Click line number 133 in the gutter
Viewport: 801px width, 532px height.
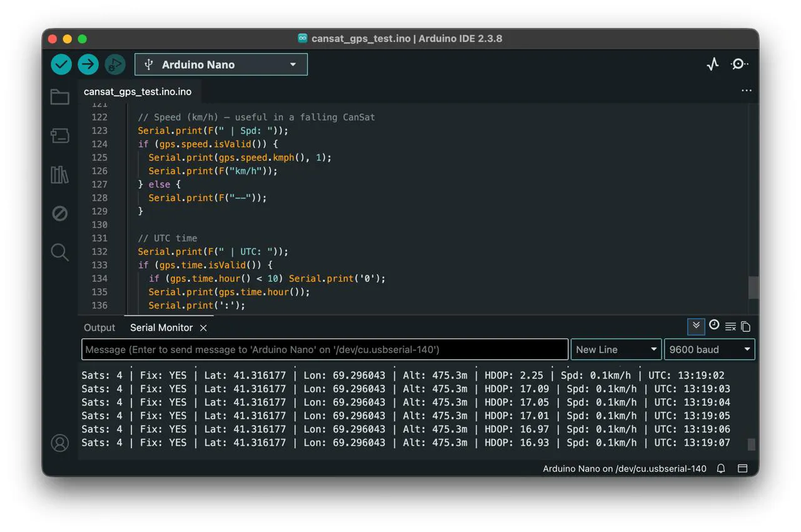pyautogui.click(x=99, y=265)
